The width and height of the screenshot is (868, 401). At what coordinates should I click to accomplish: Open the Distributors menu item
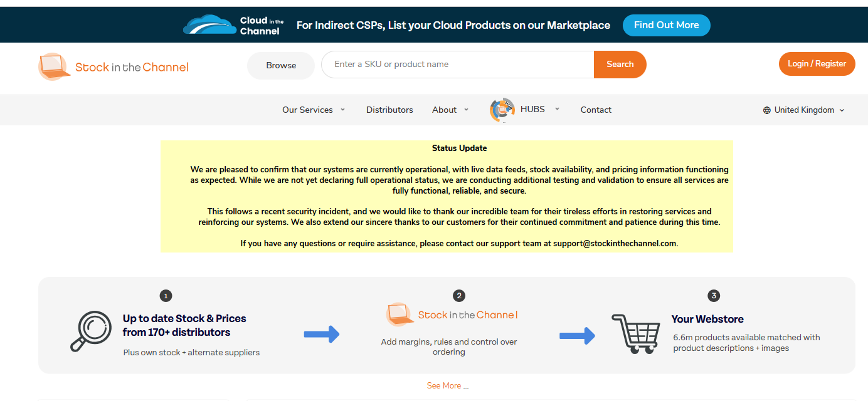pyautogui.click(x=389, y=110)
